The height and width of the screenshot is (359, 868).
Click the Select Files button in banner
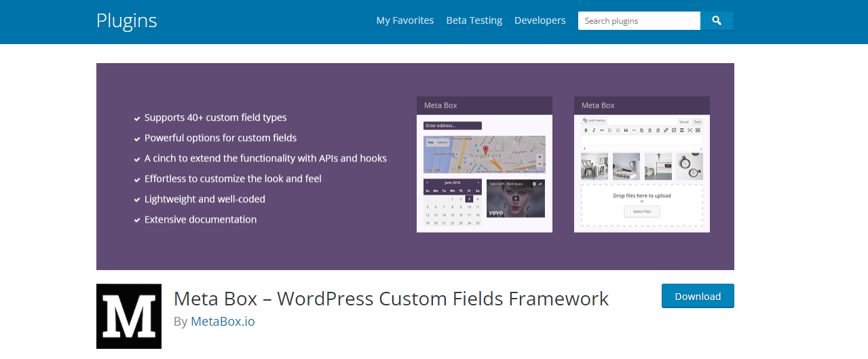pyautogui.click(x=642, y=212)
